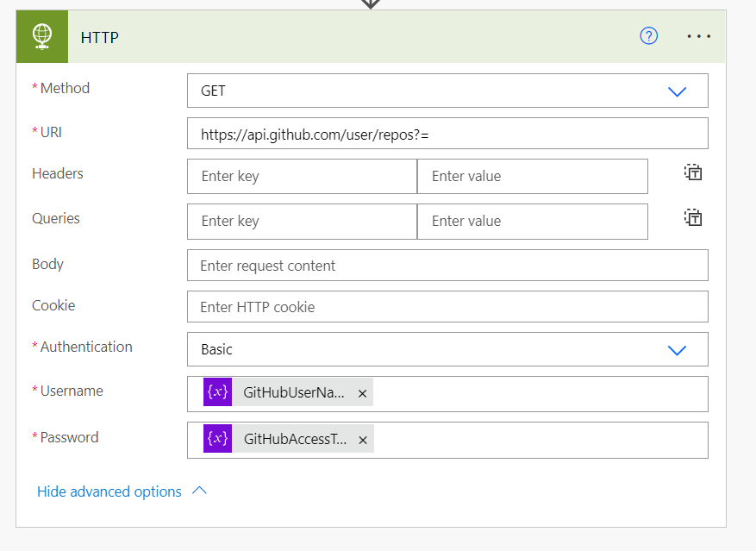Open the ellipsis menu of the HTTP action
The image size is (756, 551).
[698, 36]
